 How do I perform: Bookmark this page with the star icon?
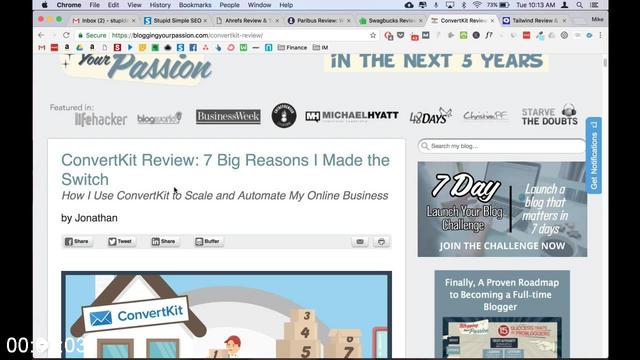point(373,36)
